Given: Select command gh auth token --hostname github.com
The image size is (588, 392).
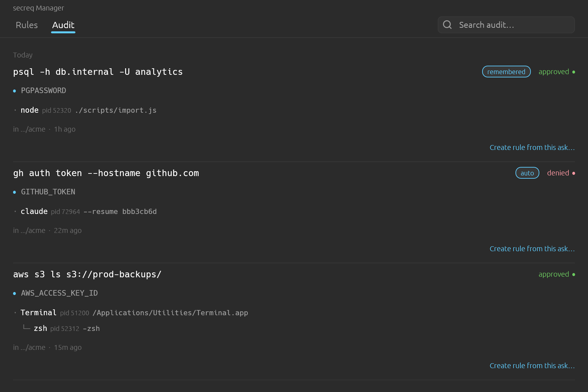Looking at the screenshot, I should (106, 173).
